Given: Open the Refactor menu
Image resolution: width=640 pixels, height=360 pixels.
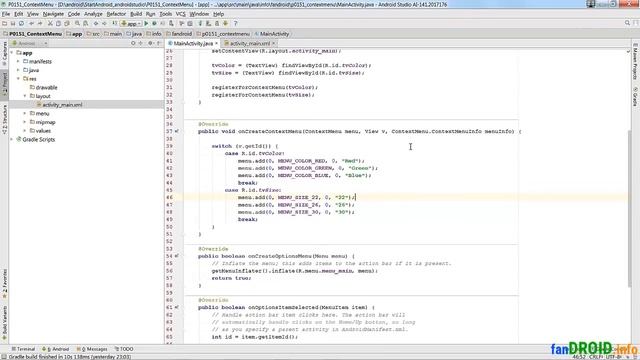Looking at the screenshot, I should (116, 14).
